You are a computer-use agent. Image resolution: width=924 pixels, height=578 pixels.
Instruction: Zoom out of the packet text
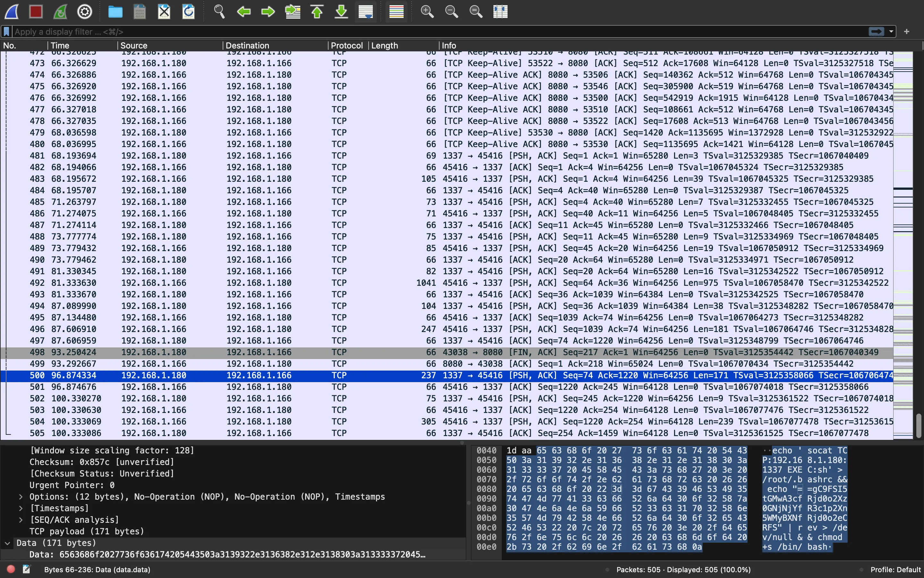point(452,12)
